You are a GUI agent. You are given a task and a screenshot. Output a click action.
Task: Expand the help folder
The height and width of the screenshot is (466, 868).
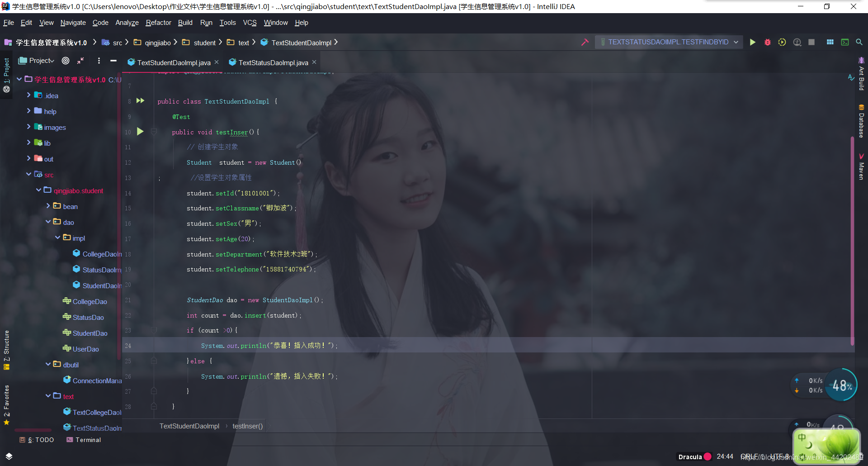[28, 111]
